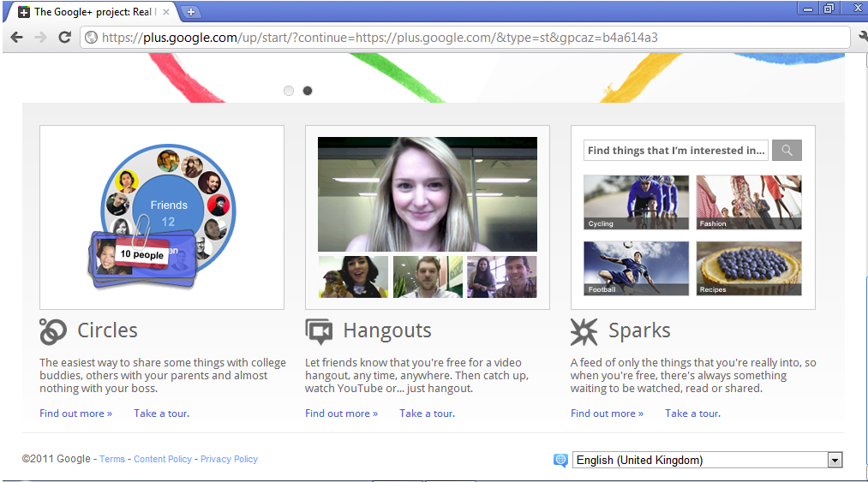Click the Google+ favicon on the tab
Screen dimensions: 868x482
click(24, 12)
